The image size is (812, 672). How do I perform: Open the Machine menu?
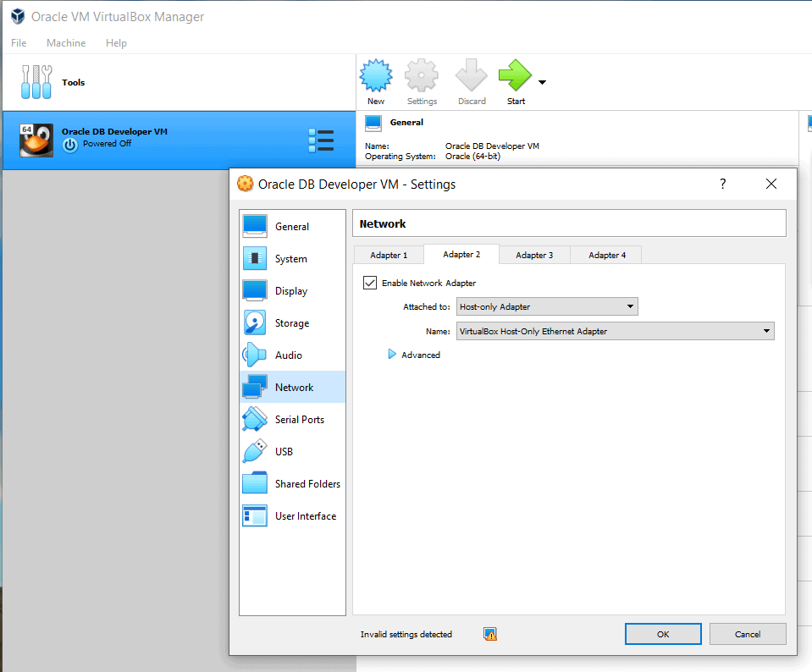(x=66, y=43)
